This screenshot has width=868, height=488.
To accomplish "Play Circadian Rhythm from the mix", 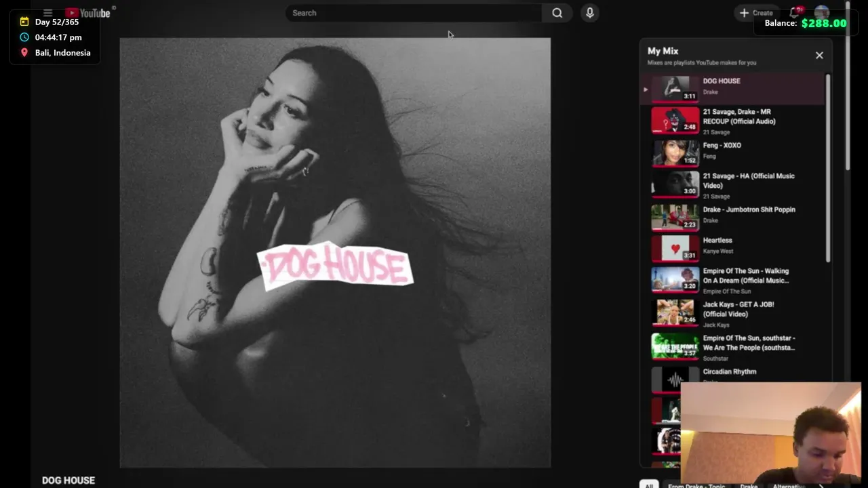I will point(730,372).
